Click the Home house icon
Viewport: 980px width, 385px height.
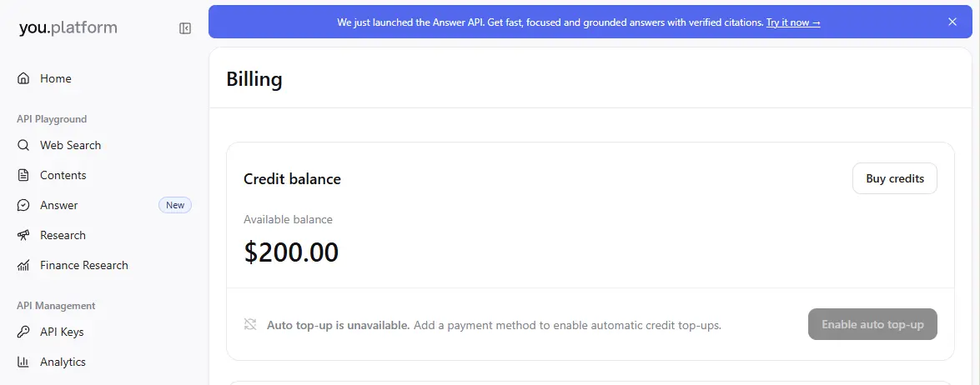tap(23, 78)
